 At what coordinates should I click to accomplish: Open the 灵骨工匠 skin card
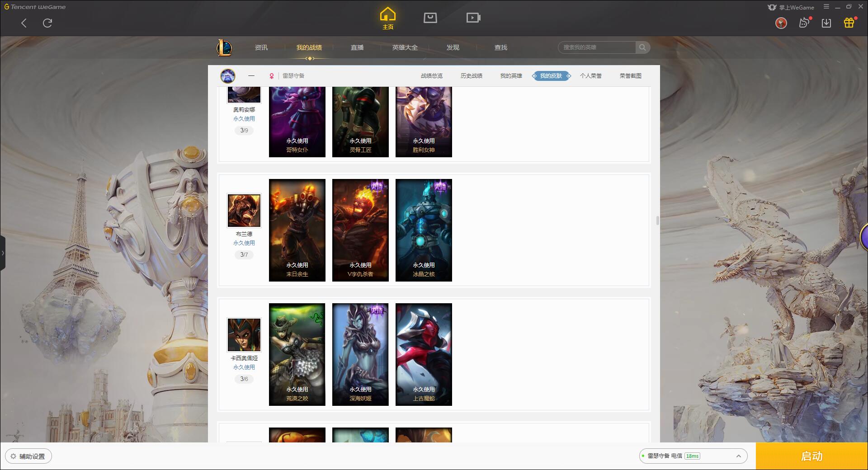click(360, 122)
